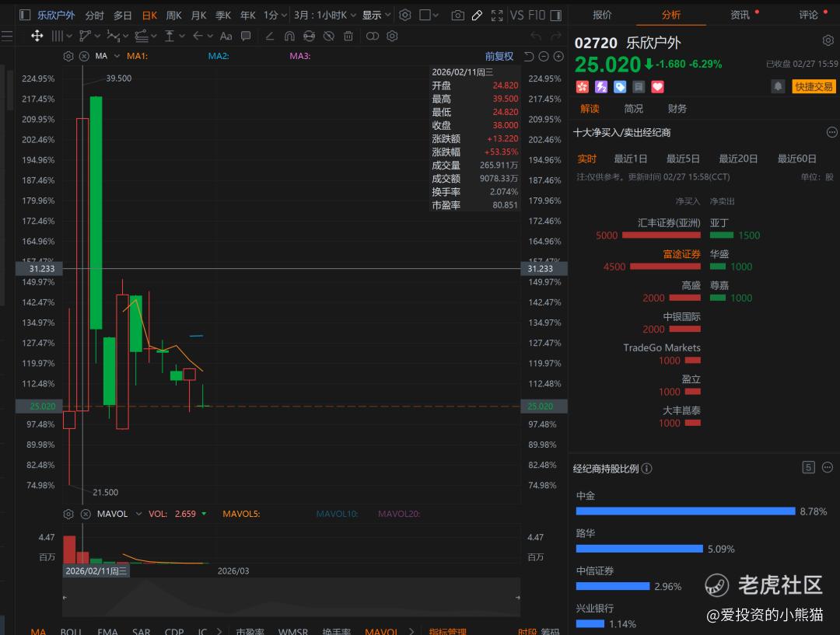Open the 1分 minute interval dropdown
This screenshot has height=635, width=840.
point(275,15)
